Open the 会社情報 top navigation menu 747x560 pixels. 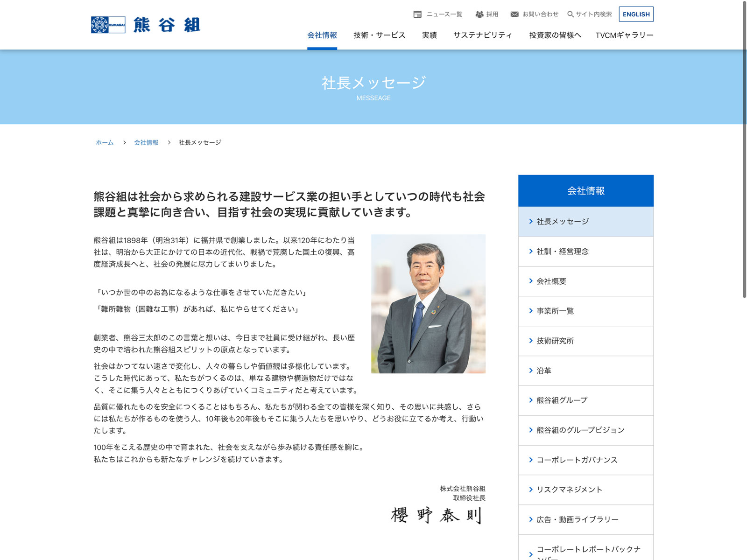322,35
